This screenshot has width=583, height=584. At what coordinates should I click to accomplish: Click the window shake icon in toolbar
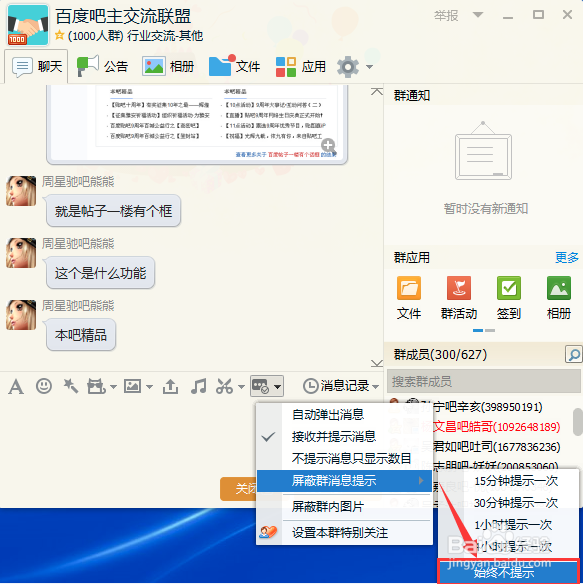pyautogui.click(x=96, y=386)
